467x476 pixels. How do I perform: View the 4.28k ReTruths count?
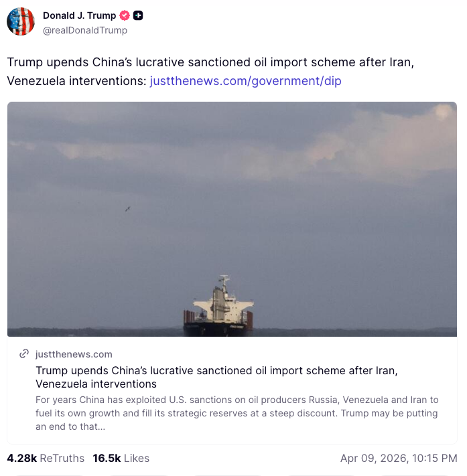(22, 458)
